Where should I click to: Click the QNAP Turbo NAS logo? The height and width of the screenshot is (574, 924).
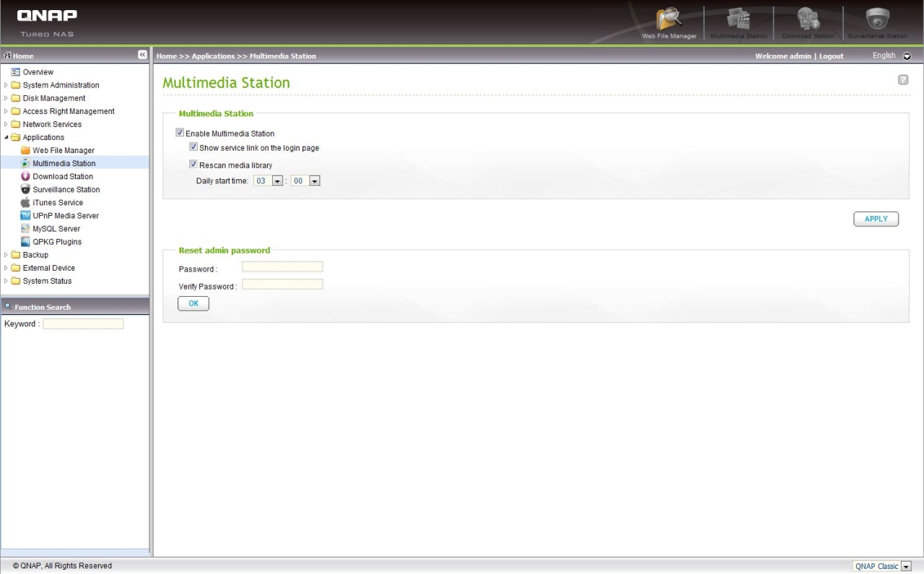coord(47,22)
